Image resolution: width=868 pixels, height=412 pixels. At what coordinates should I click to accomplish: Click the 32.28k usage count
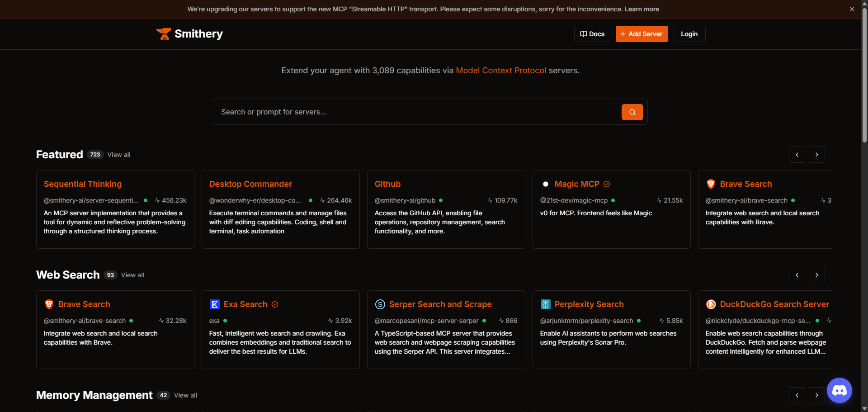[176, 321]
